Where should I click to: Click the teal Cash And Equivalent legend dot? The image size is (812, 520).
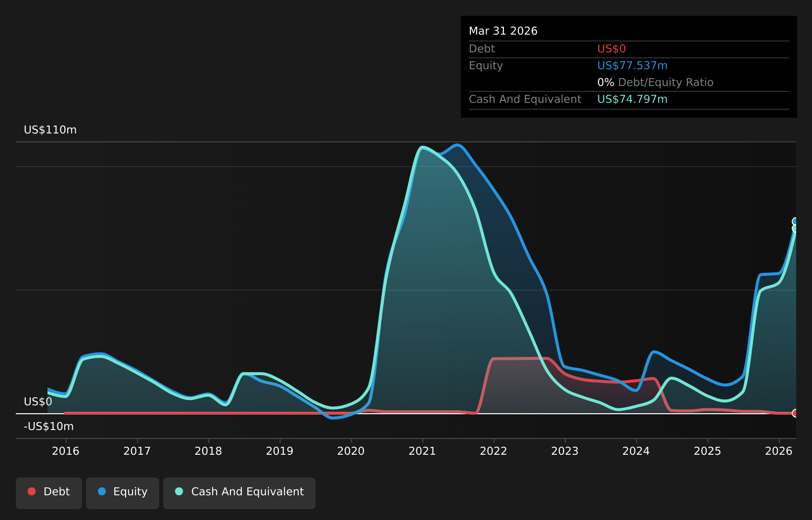[x=179, y=491]
